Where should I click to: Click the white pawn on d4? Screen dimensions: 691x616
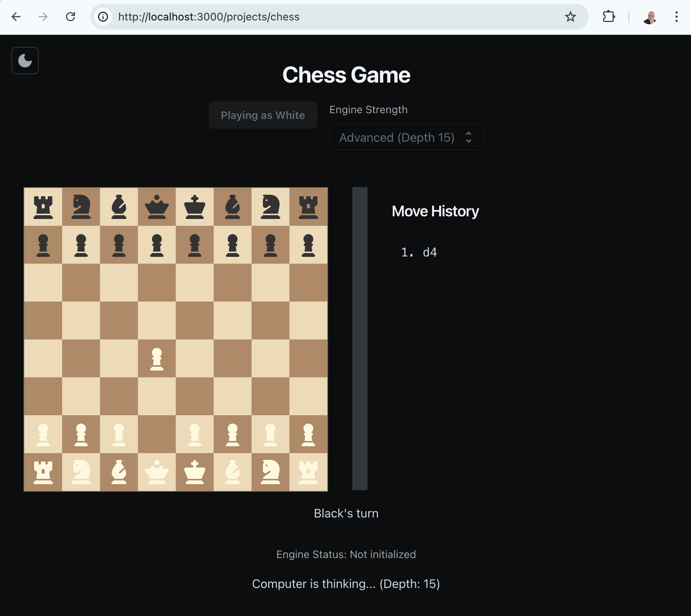point(157,358)
